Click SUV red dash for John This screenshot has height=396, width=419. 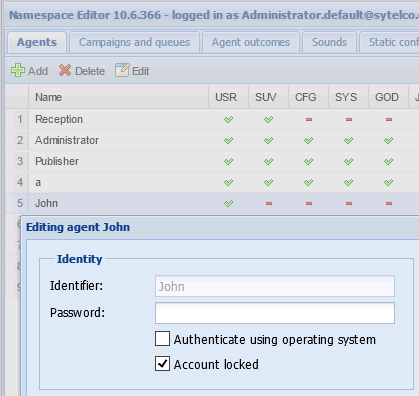tap(269, 203)
